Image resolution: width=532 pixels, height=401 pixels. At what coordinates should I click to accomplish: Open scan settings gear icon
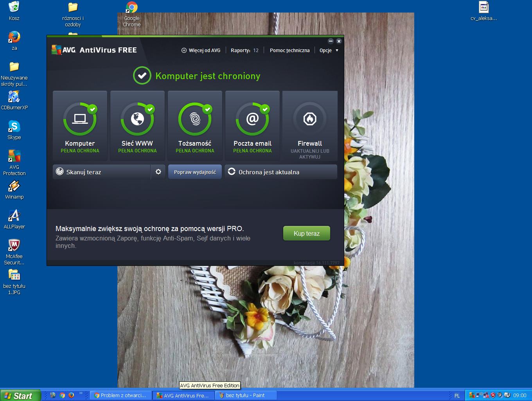(x=158, y=172)
